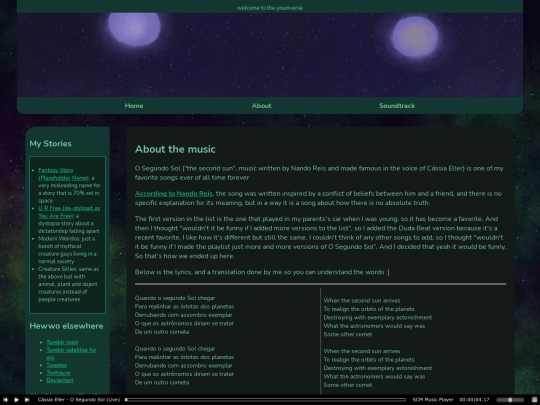
Task: Click the elapsed time display 00:00|04:17
Action: click(x=474, y=399)
